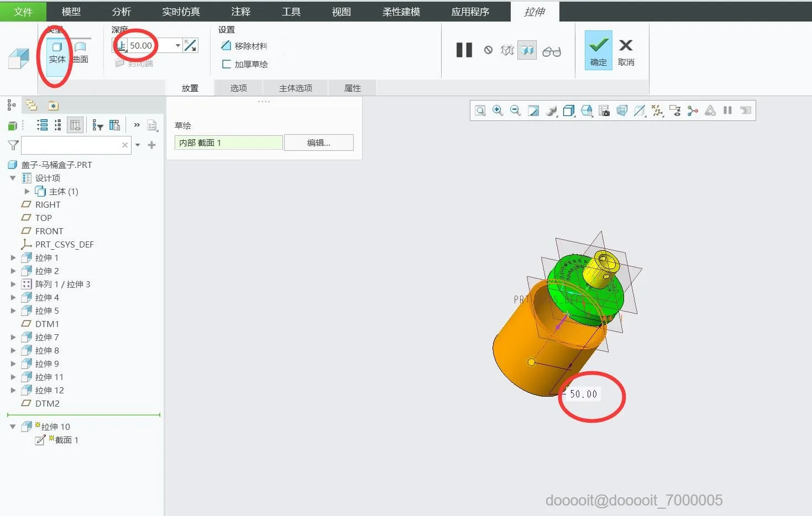Open the 模型 (Model) ribbon tab

click(71, 11)
